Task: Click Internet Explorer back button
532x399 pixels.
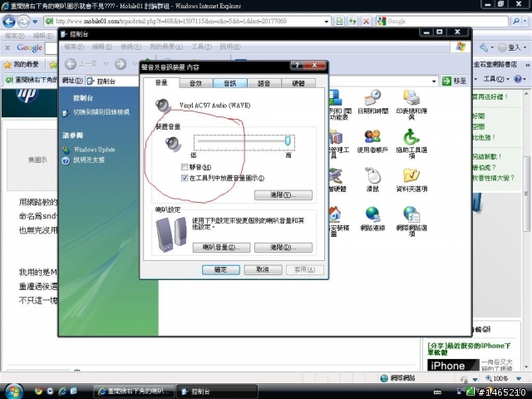Action: (9, 22)
